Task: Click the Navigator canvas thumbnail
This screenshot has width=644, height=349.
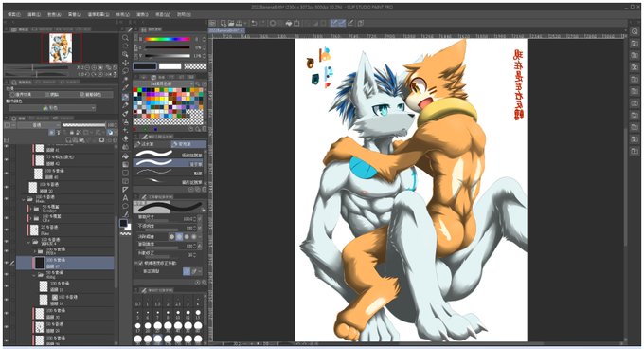Action: 61,48
